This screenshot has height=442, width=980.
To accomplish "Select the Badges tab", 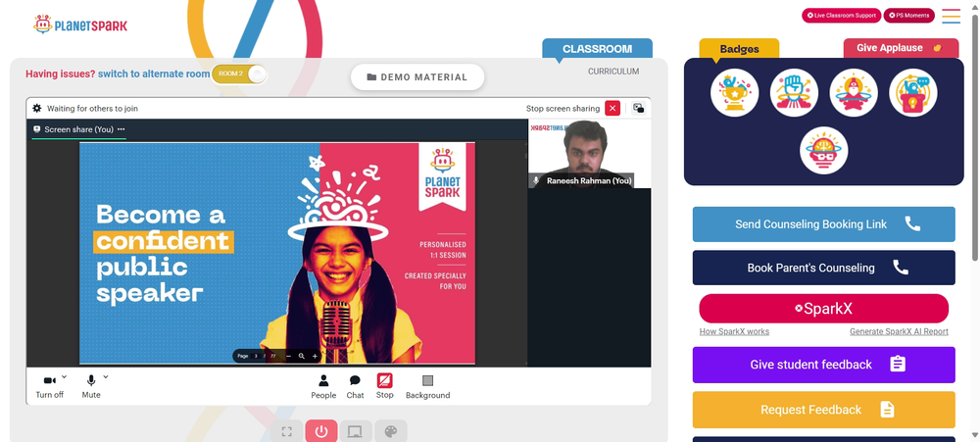I will coord(739,49).
